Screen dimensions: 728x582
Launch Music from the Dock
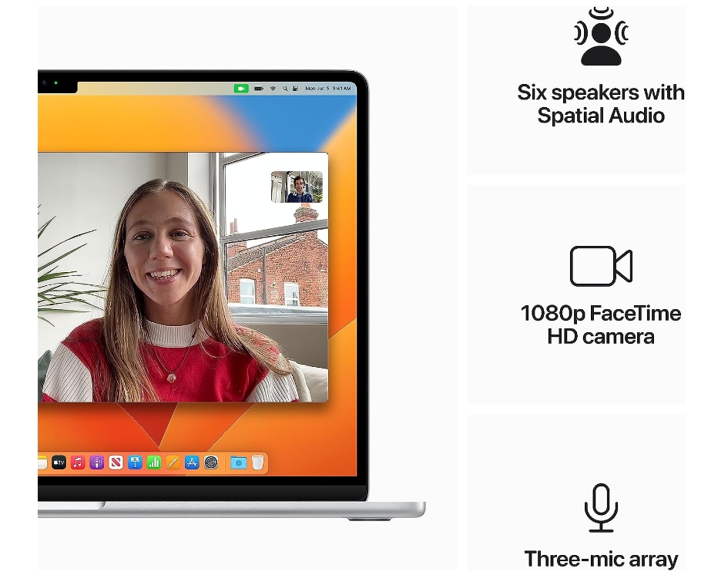(x=78, y=463)
